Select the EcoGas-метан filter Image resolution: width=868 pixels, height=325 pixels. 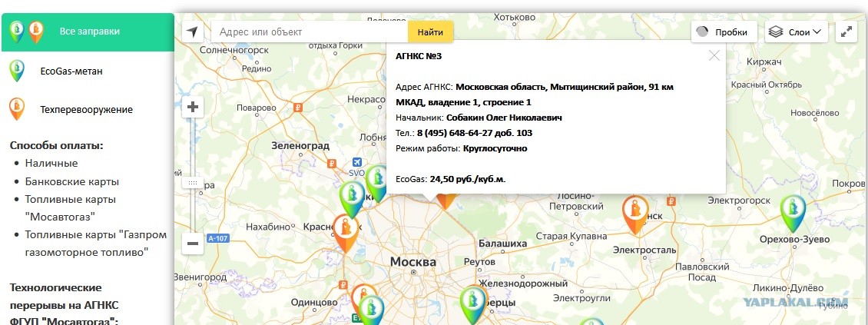point(71,71)
